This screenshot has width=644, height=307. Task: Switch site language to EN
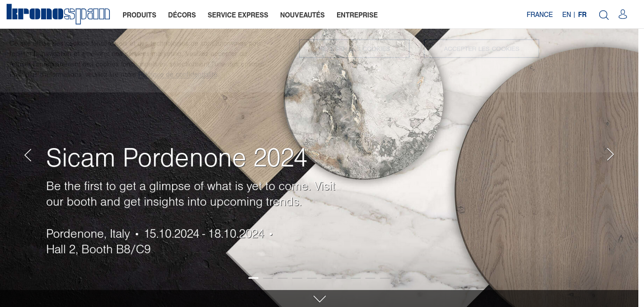(567, 15)
